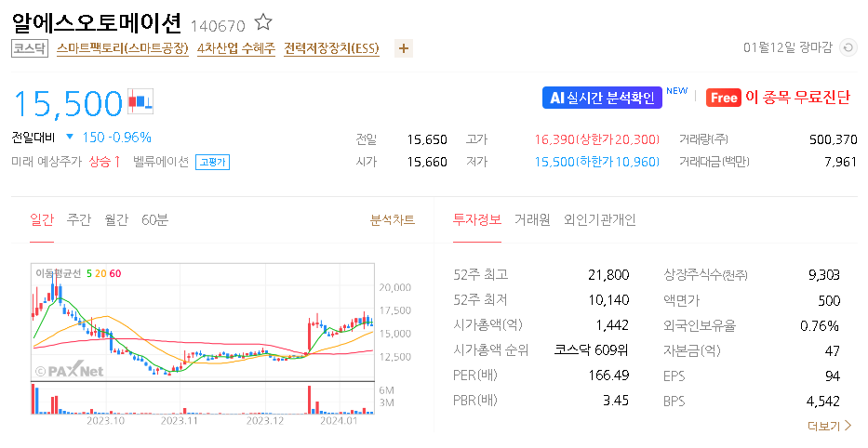Click the PBR value 3.45

[x=616, y=401]
